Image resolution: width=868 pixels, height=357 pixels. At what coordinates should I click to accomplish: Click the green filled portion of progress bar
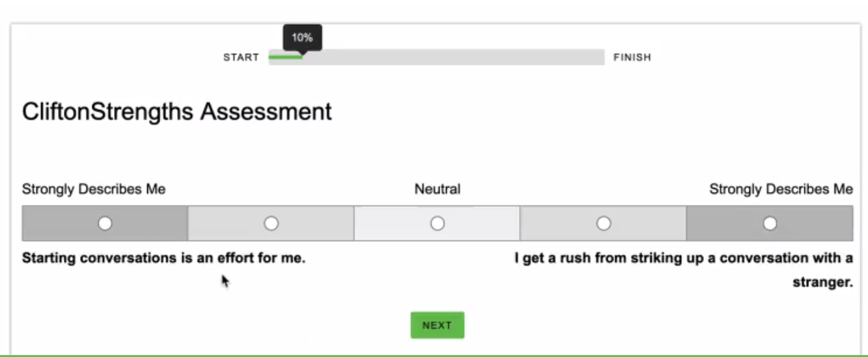pos(285,57)
